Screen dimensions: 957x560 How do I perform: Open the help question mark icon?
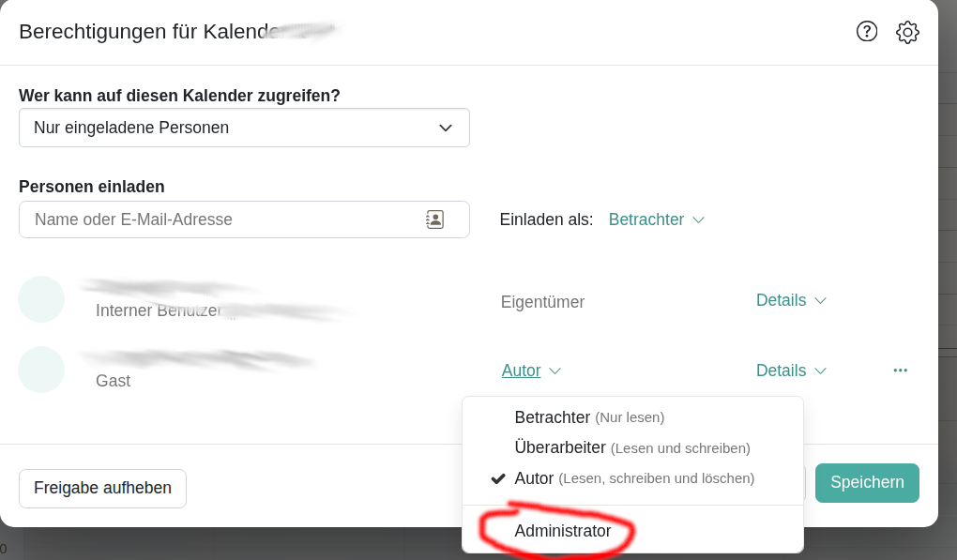[866, 32]
